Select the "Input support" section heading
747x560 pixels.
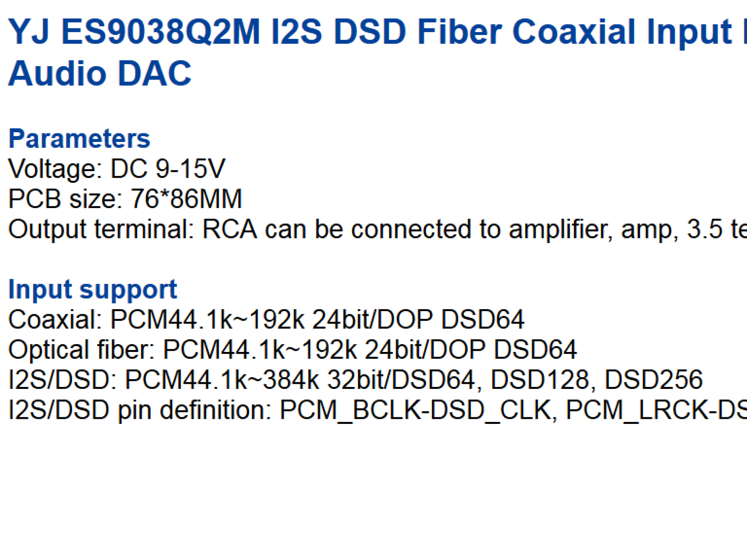[93, 290]
